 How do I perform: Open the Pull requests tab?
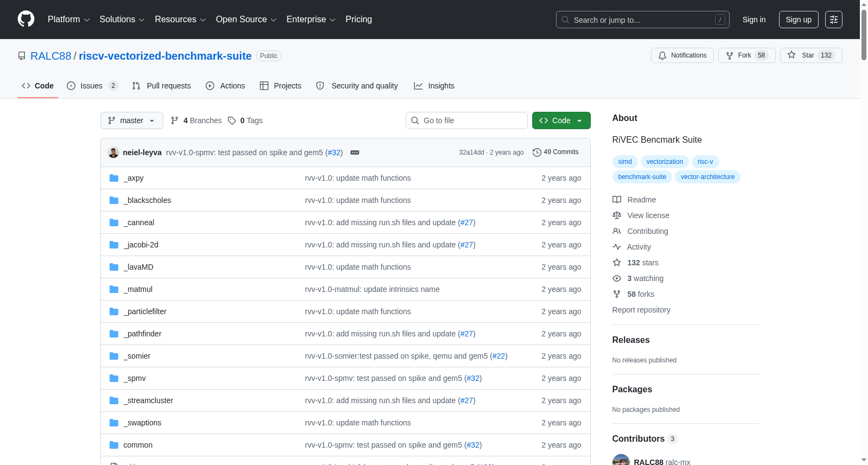pos(162,86)
